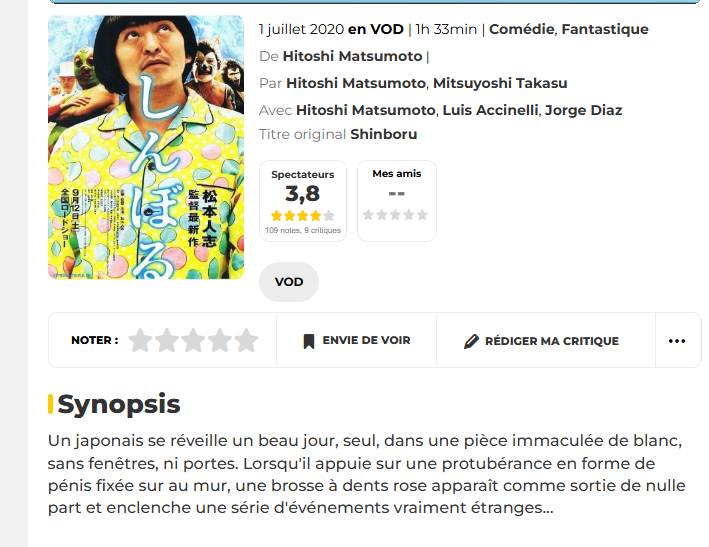Rate the film four stars

coord(219,341)
